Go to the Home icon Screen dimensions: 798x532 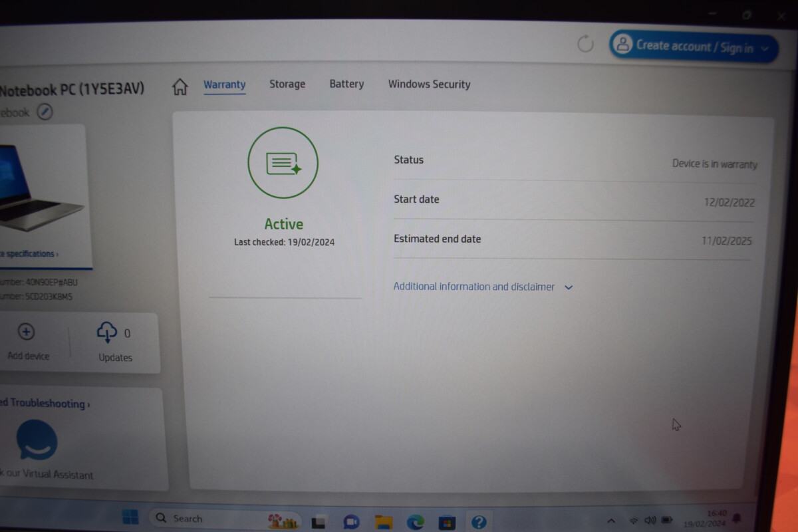pos(180,86)
